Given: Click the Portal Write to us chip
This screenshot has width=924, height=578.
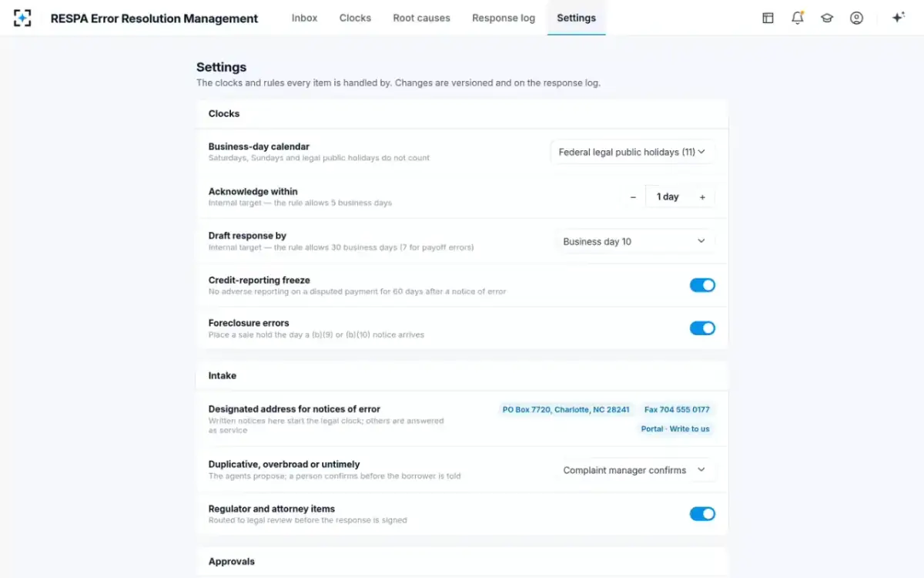Looking at the screenshot, I should tap(675, 429).
